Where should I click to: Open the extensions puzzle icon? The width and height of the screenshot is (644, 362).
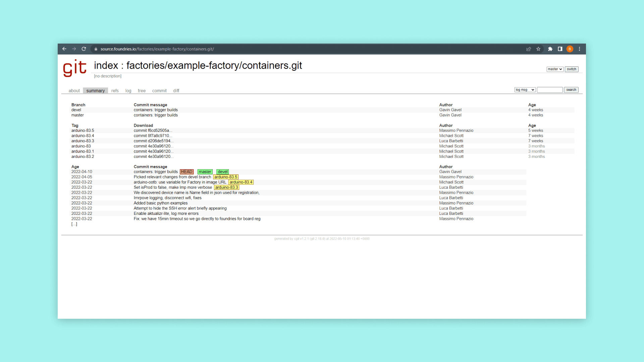(550, 49)
